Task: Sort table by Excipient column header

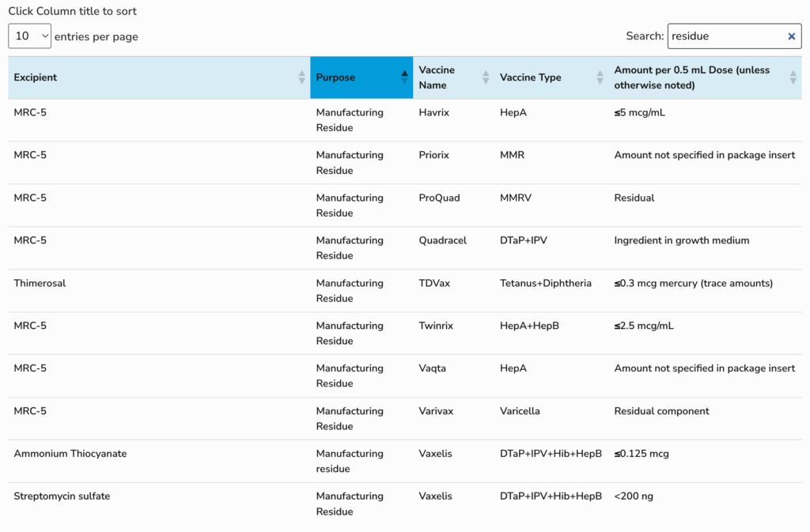Action: tap(159, 77)
